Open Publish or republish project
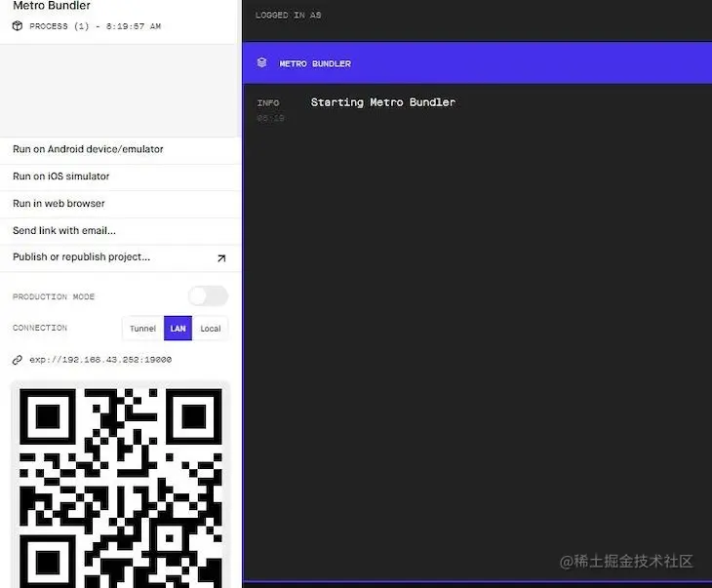The image size is (712, 588). [120, 257]
